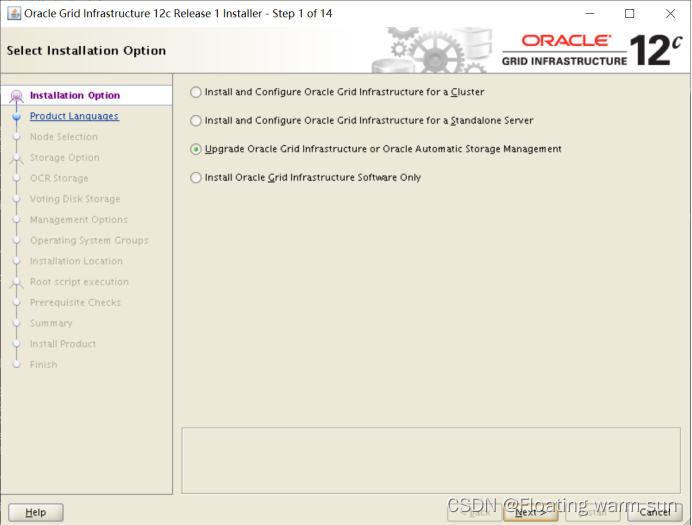692x525 pixels.
Task: Click the Summary step label
Action: (x=51, y=323)
